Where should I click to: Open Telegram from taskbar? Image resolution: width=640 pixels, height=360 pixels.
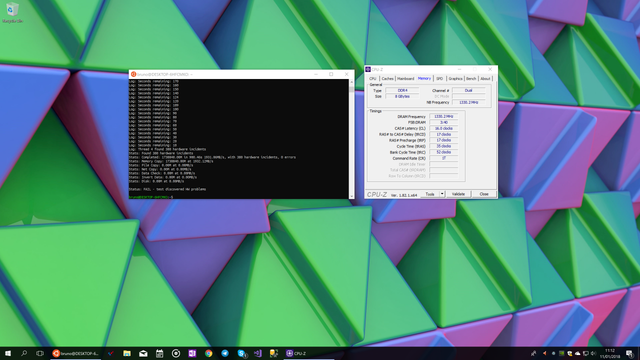click(x=225, y=353)
